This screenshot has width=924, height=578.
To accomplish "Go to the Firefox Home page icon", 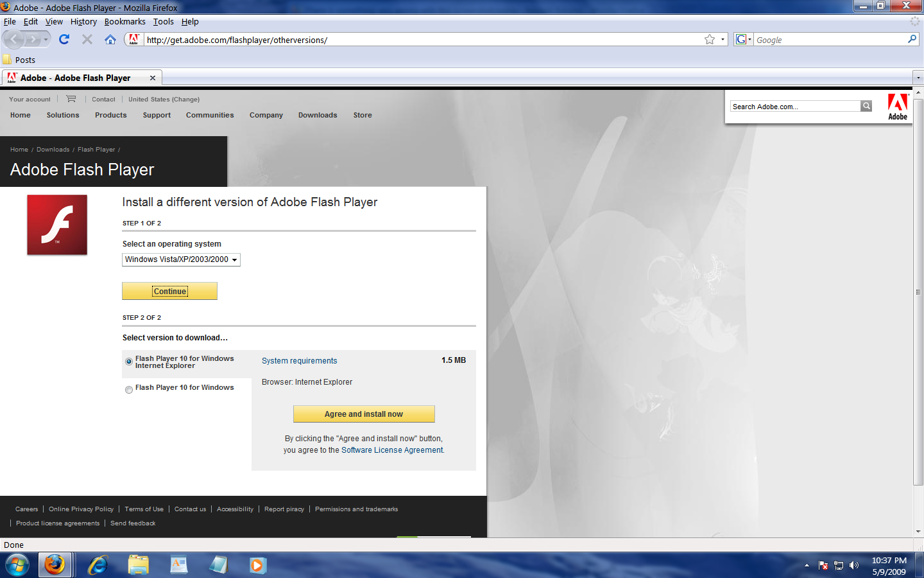I will coord(110,40).
